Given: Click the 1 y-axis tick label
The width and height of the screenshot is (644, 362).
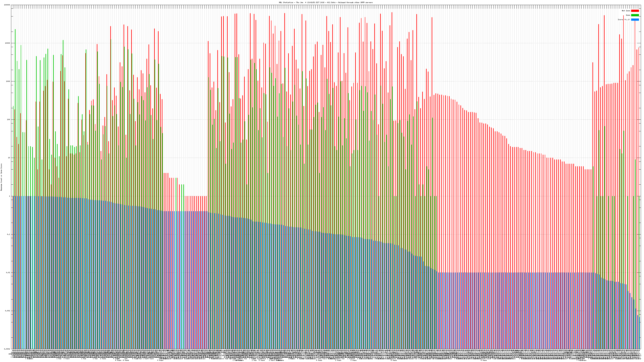Looking at the screenshot, I should click(10, 196).
